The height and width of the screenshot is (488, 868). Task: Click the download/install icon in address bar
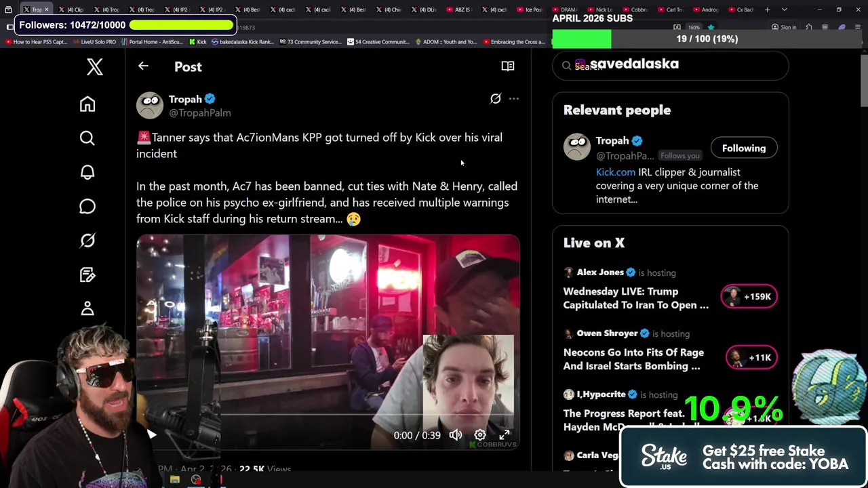coord(677,27)
